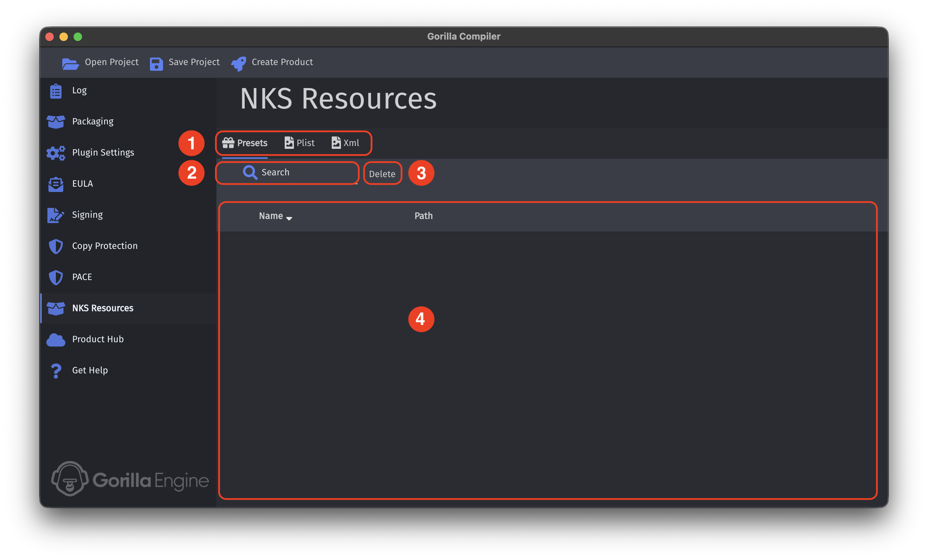
Task: Switch to the Xml tab
Action: point(346,143)
